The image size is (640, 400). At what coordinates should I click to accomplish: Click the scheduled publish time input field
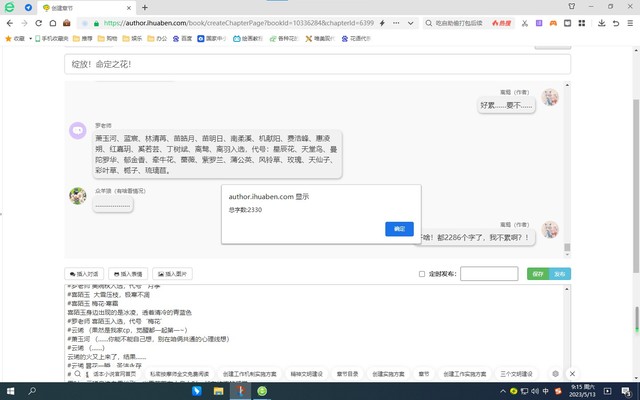point(488,273)
